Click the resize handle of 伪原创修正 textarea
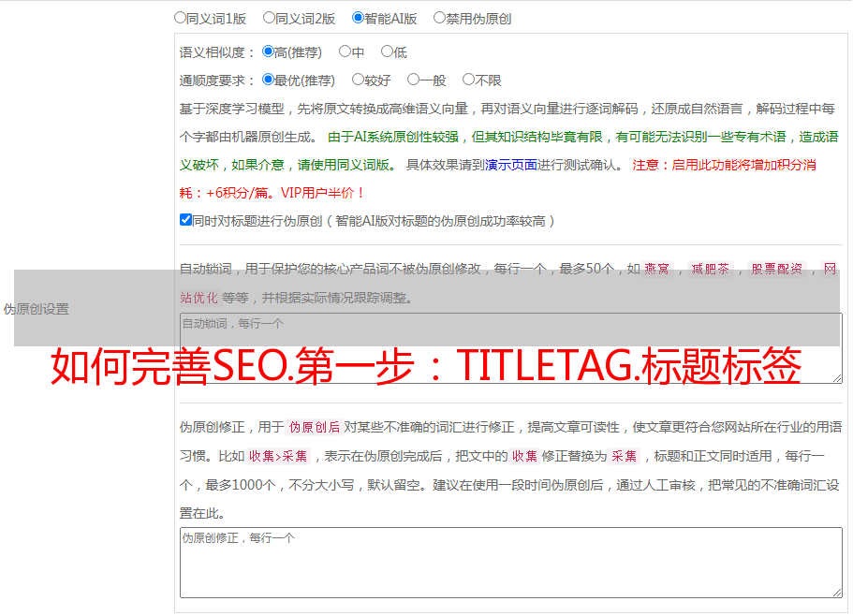853x616 pixels. tap(837, 592)
